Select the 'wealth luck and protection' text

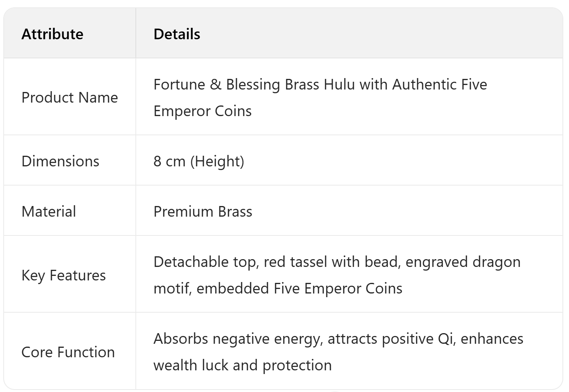click(x=243, y=365)
